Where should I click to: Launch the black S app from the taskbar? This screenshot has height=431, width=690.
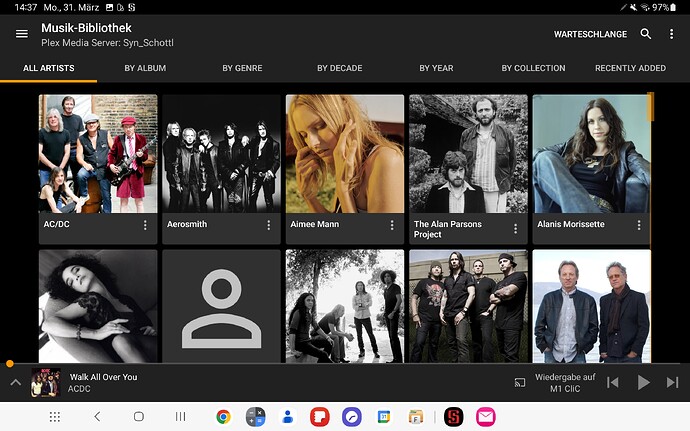click(454, 416)
